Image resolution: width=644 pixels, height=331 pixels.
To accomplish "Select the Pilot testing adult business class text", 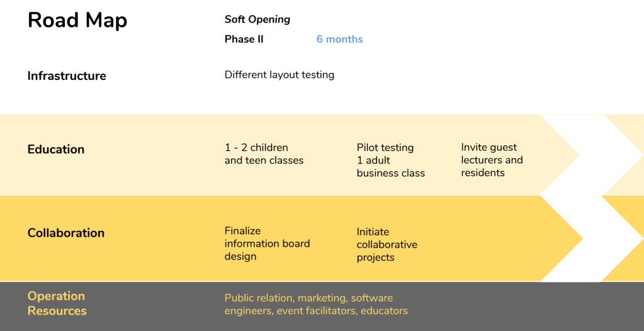I will 390,160.
